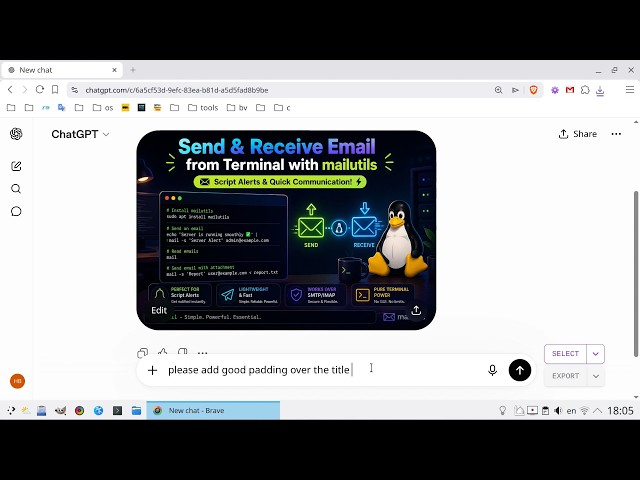640x480 pixels.
Task: Open the three-dot conversation options menu
Action: 616,134
